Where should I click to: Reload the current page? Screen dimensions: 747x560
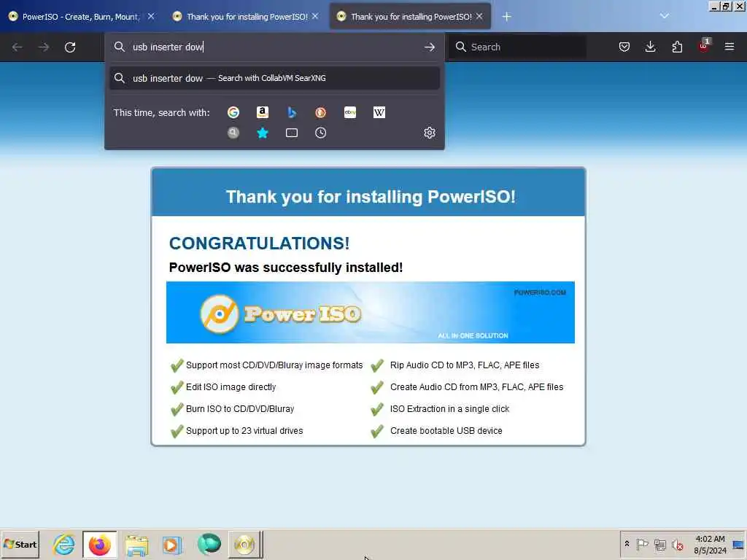pos(70,47)
